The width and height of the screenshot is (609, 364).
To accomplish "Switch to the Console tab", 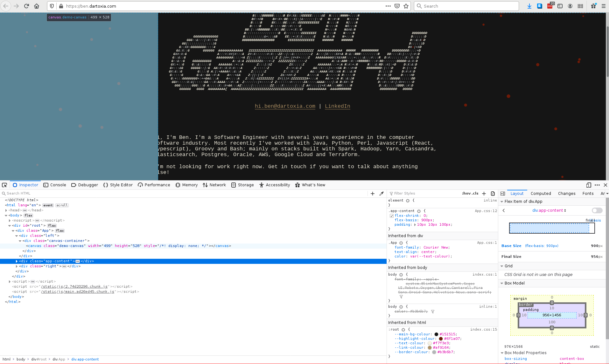I will click(x=55, y=185).
